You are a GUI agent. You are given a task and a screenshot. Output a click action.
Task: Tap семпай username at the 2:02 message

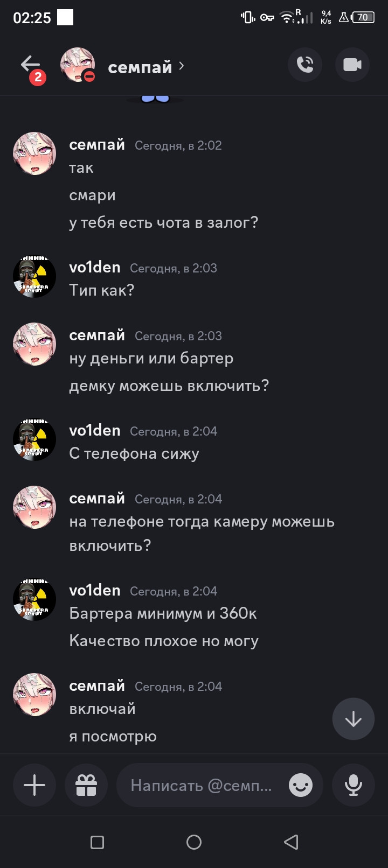point(97,145)
